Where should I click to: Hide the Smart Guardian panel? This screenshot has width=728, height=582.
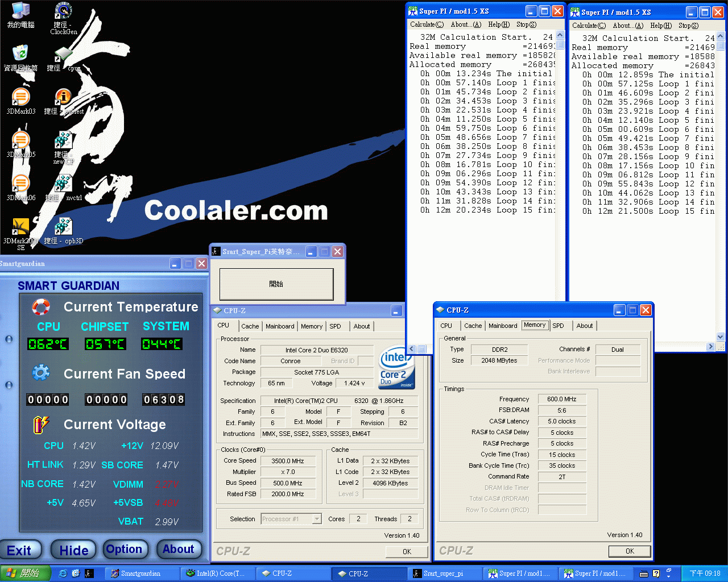point(74,550)
